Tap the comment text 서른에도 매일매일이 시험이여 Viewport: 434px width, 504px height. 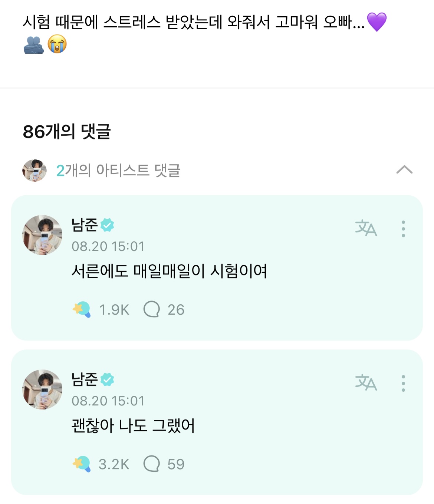click(169, 271)
